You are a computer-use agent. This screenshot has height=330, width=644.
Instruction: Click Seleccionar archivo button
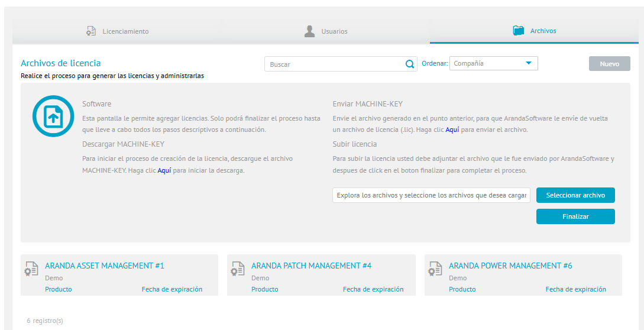coord(575,196)
